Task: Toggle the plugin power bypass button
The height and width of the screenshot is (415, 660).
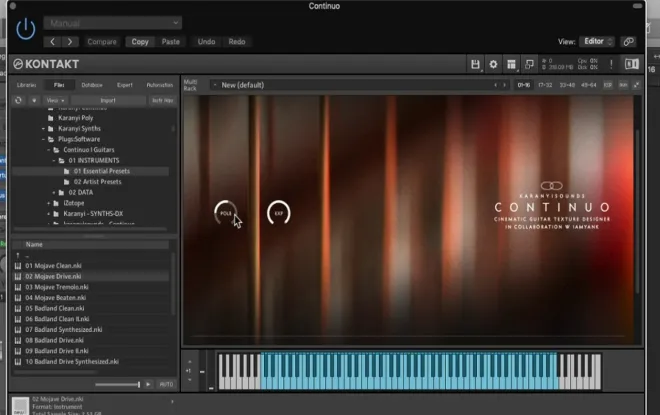Action: coord(26,29)
